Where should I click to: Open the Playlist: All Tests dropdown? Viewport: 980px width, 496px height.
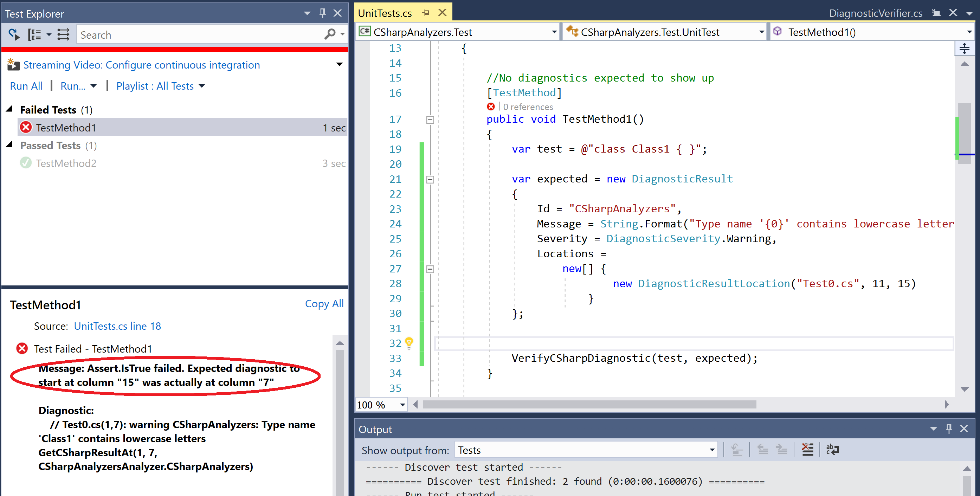161,86
